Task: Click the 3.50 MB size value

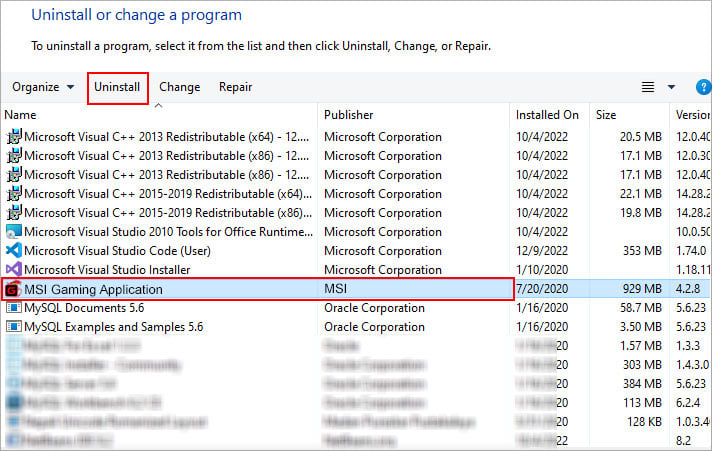Action: (x=641, y=327)
